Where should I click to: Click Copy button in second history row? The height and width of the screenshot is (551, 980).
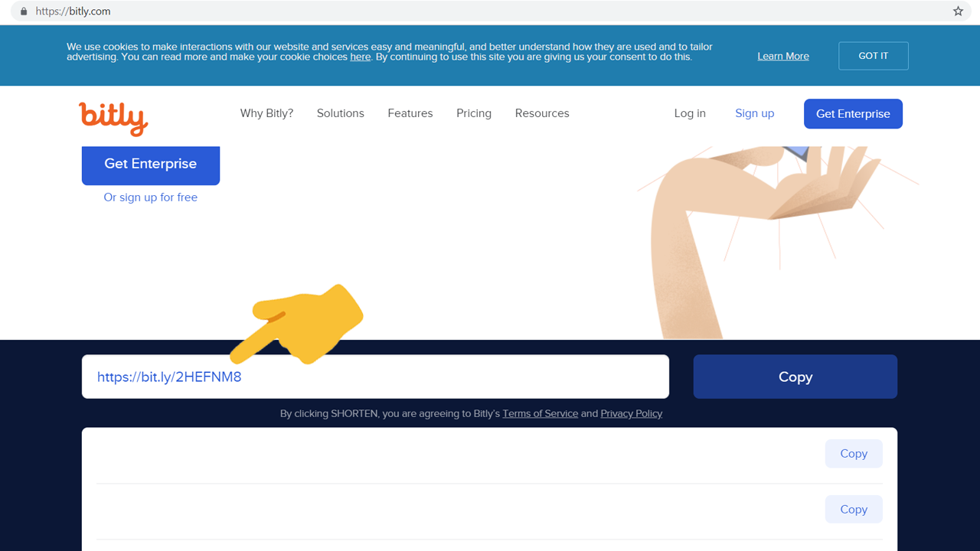854,510
